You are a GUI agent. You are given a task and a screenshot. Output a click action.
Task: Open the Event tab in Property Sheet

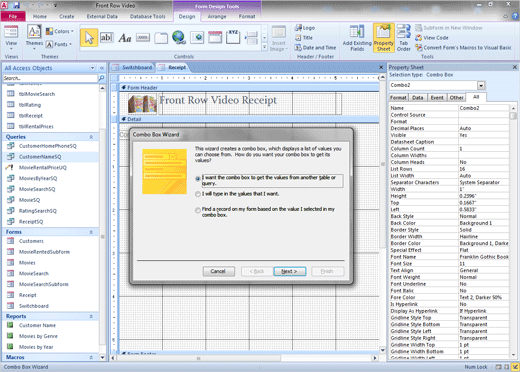point(437,98)
